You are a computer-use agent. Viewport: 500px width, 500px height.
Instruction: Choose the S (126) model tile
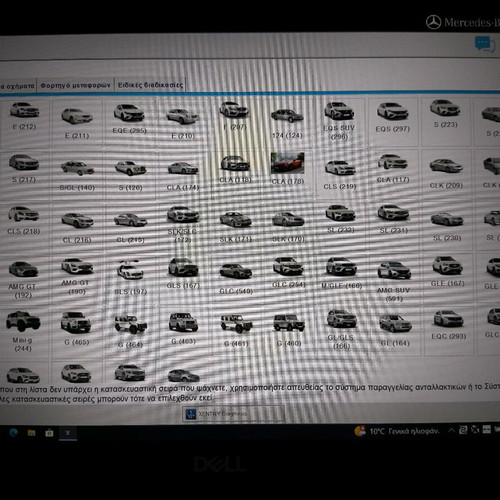(x=130, y=176)
